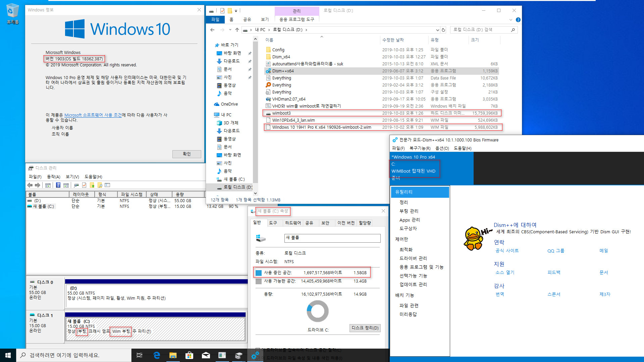Open 동작(A) menu in Disk Management

click(54, 177)
